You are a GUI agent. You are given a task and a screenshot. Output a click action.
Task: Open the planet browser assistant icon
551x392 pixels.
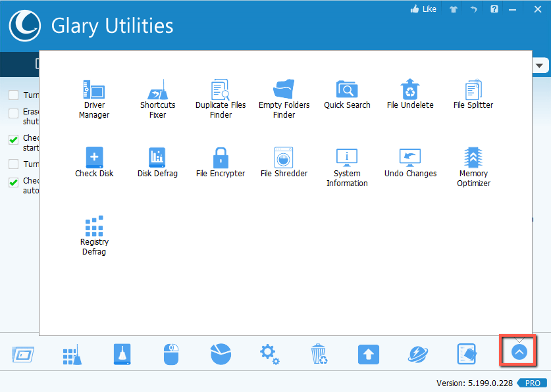tap(418, 355)
